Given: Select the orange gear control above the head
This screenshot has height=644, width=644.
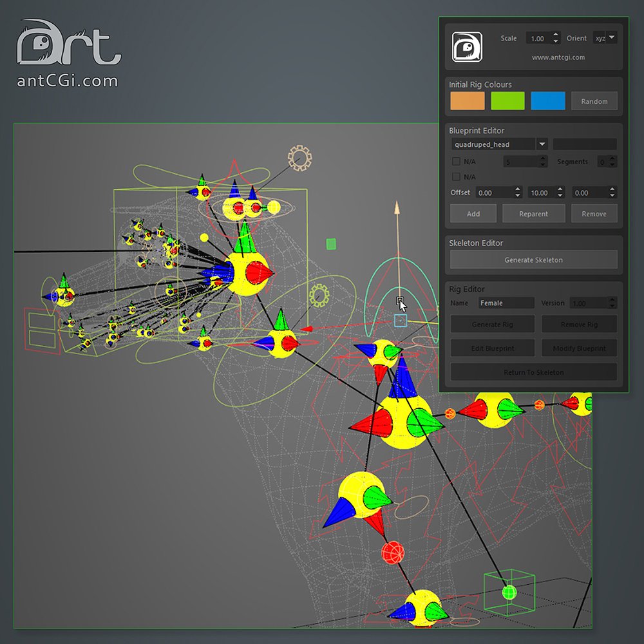Looking at the screenshot, I should point(299,158).
